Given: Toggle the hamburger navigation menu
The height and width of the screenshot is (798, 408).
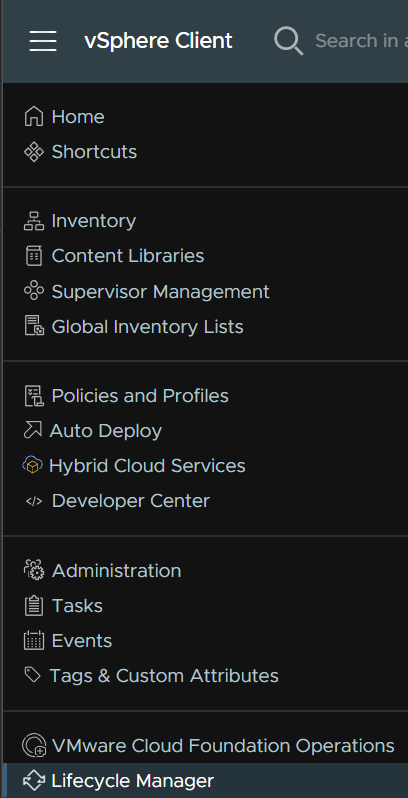Looking at the screenshot, I should tap(43, 41).
